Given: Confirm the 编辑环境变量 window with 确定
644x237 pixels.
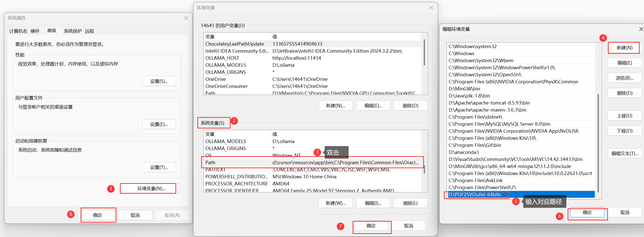Looking at the screenshot, I should (587, 212).
